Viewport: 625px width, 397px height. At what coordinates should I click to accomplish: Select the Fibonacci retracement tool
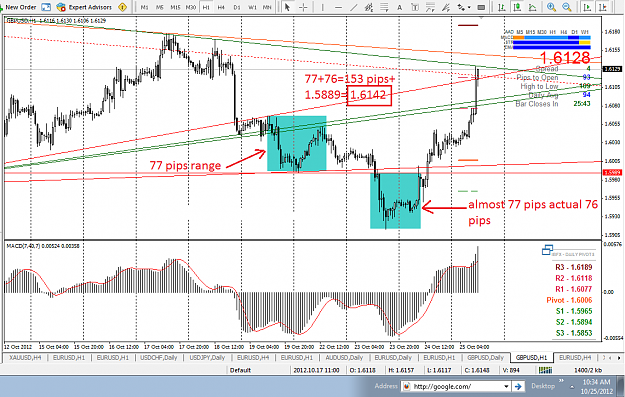384,7
